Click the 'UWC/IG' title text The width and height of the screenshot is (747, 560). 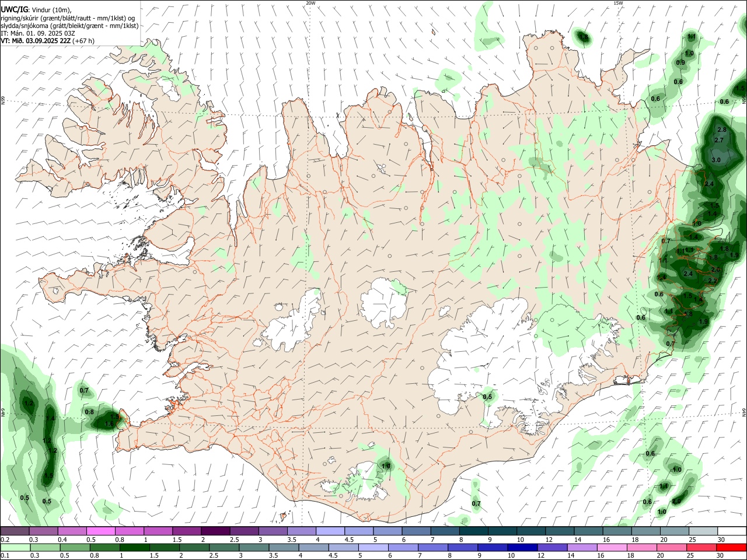tap(13, 9)
